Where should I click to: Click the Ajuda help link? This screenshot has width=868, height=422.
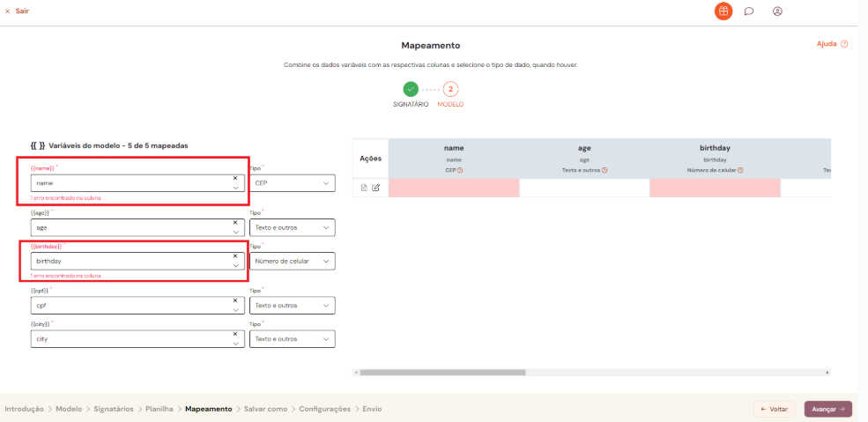[x=832, y=43]
